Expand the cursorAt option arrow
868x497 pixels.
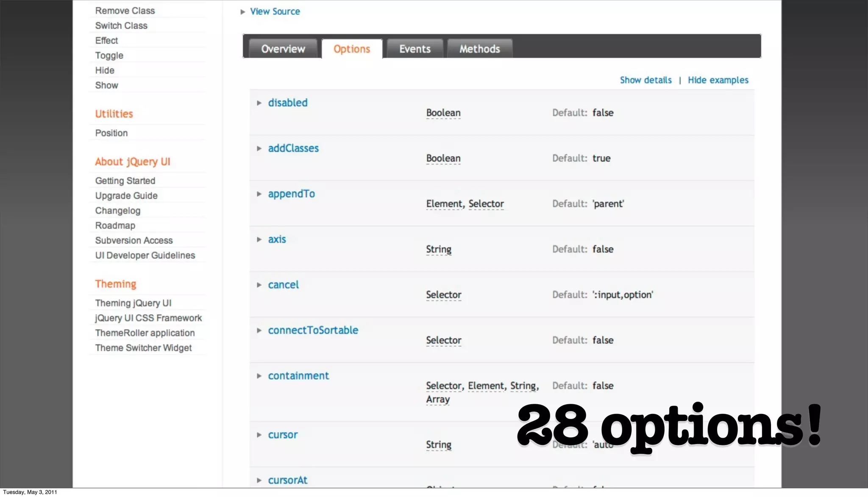(x=259, y=480)
